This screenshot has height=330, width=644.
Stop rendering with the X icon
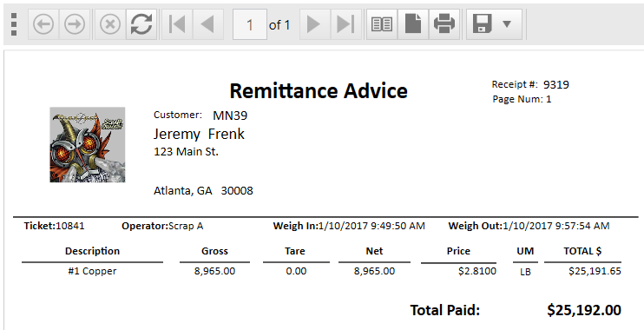[110, 24]
